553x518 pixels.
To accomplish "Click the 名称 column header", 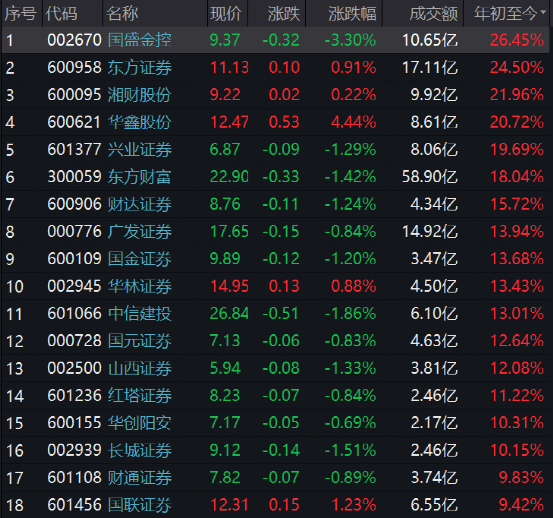I will click(122, 14).
